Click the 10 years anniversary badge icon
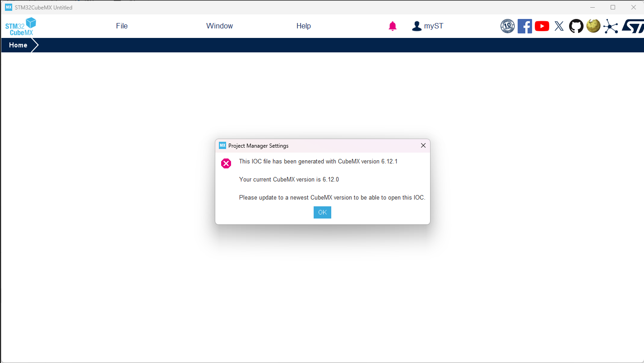This screenshot has width=644, height=363. pos(508,26)
